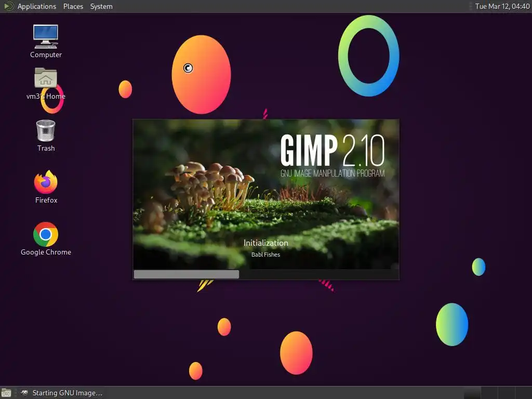
Task: Click the Babl Fishes loading text
Action: click(x=265, y=255)
